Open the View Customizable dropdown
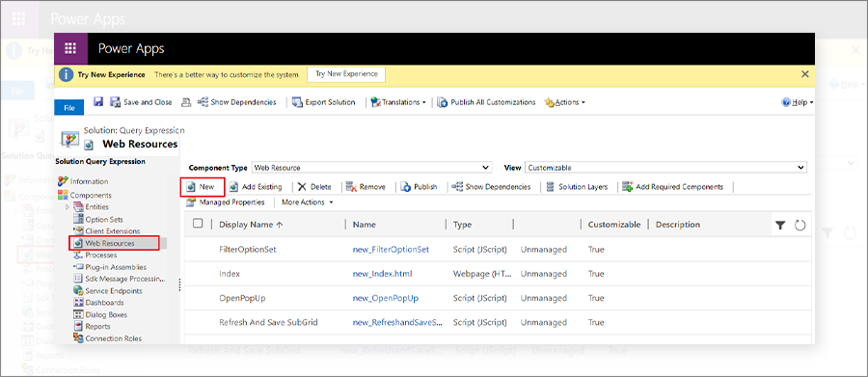 (665, 167)
